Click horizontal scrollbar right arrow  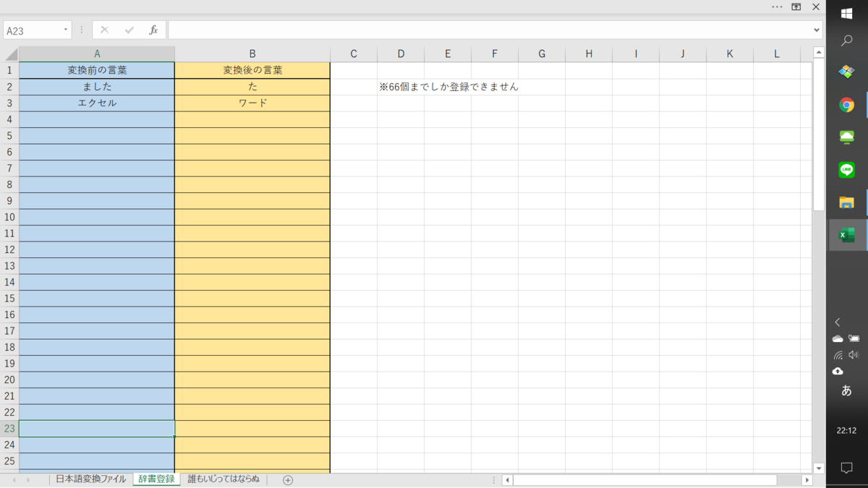[807, 480]
